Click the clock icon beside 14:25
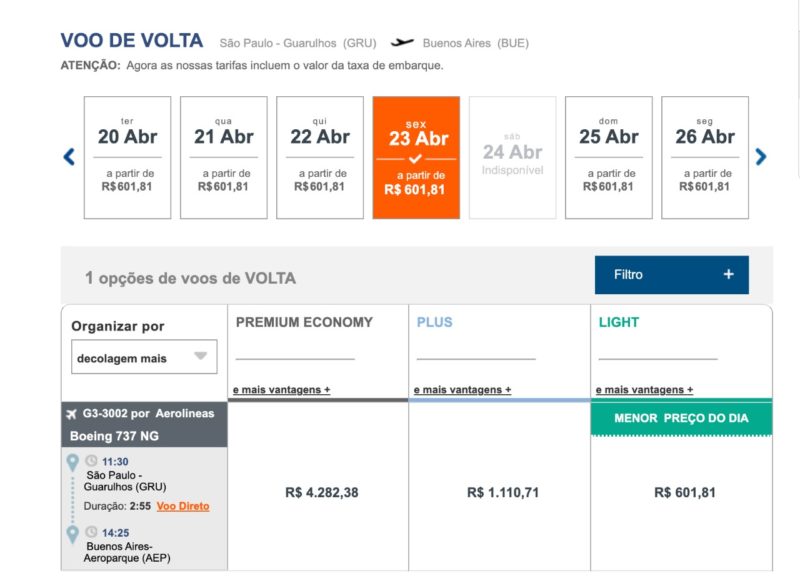800x576 pixels. coord(91,532)
